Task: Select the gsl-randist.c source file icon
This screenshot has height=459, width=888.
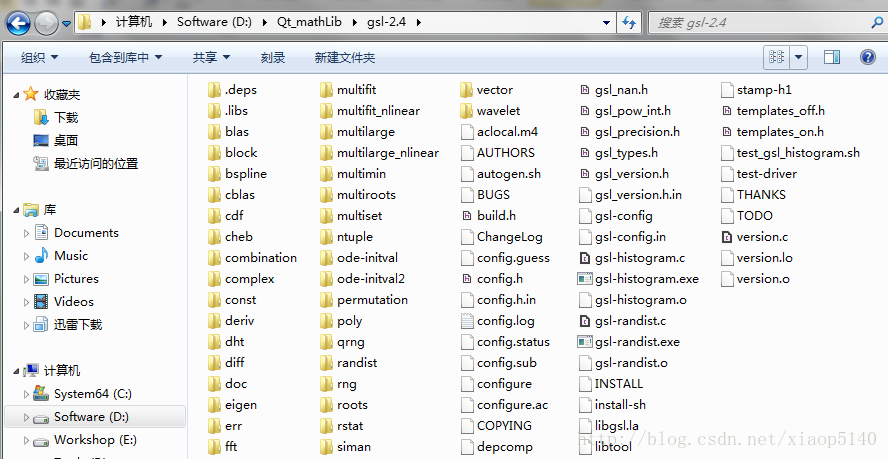Action: 585,321
